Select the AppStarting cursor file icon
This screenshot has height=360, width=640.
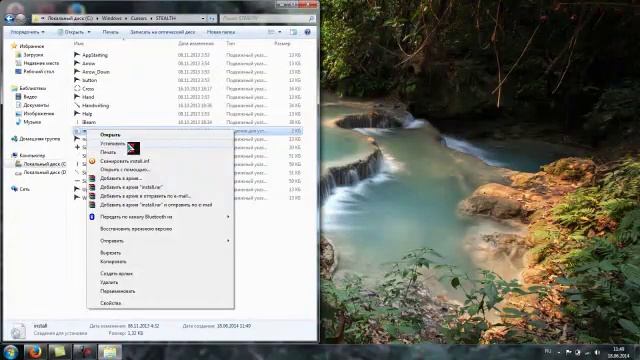[x=77, y=55]
